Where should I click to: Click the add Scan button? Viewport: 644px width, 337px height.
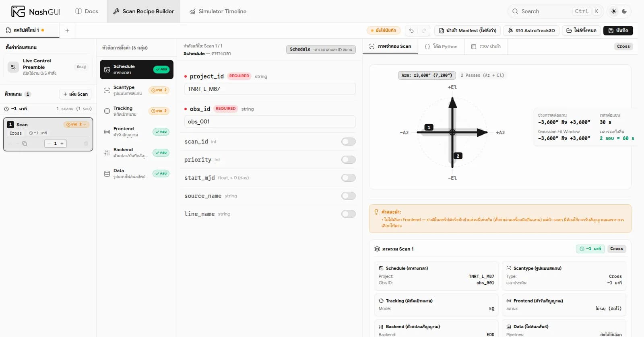(x=75, y=94)
